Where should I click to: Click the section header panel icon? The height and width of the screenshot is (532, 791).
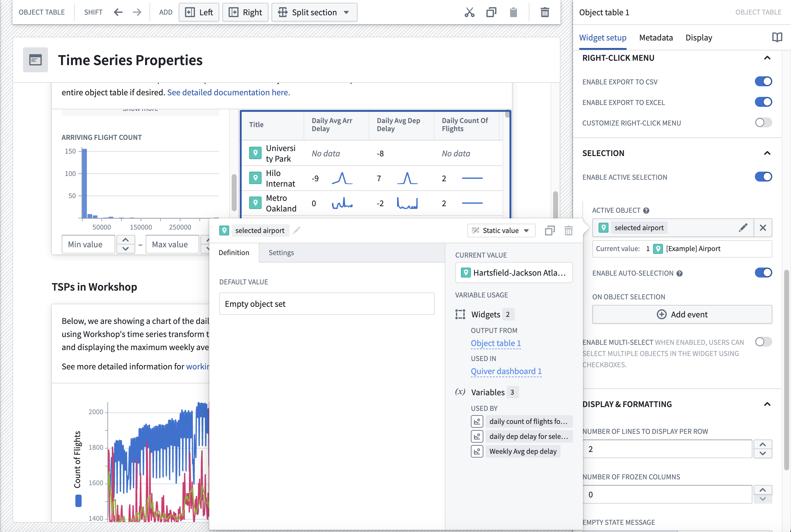[x=35, y=60]
